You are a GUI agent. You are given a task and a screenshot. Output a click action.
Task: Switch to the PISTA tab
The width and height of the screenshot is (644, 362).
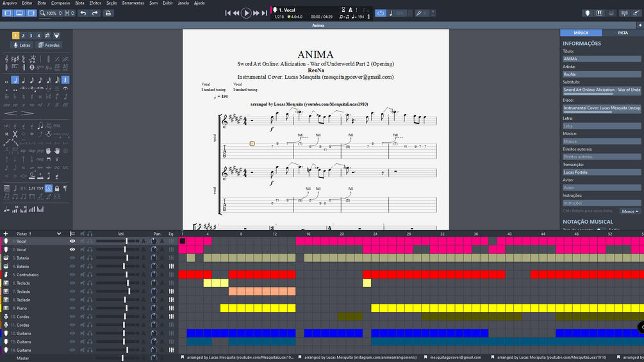[x=623, y=33]
